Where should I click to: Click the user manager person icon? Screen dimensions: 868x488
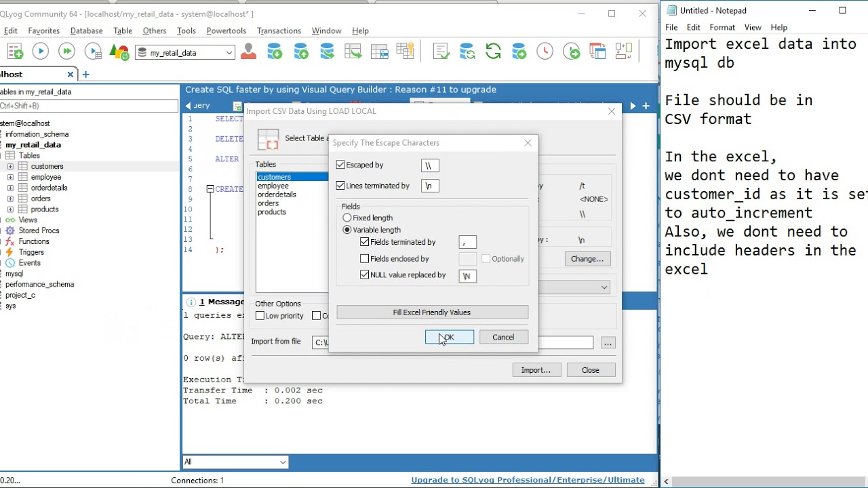248,52
